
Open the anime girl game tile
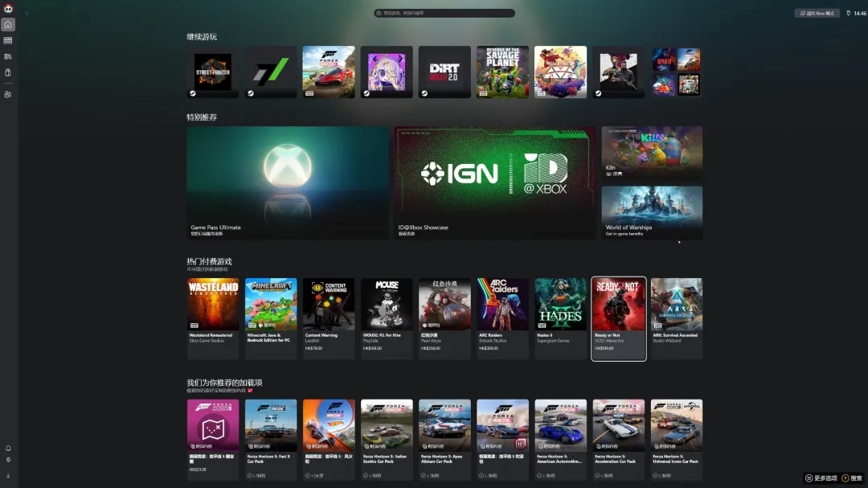tap(387, 72)
